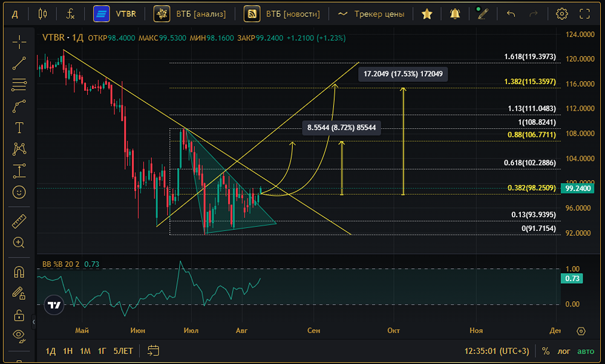The image size is (605, 364).
Task: Select the 5ЛЕТ time range
Action: click(x=123, y=351)
